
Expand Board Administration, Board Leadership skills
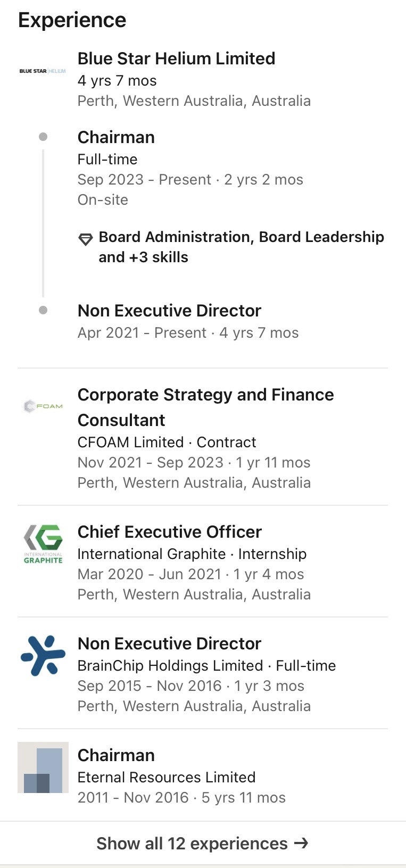point(241,247)
